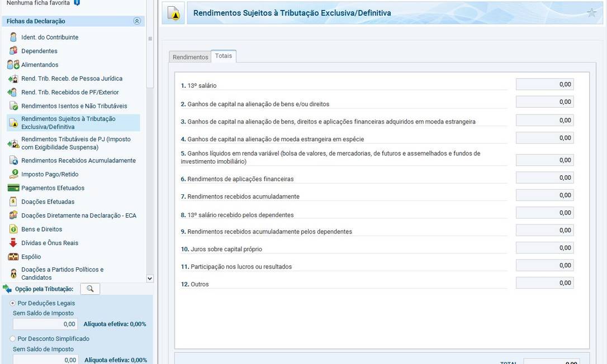The height and width of the screenshot is (364, 607).
Task: Click the Imposto Pago/Retido icon
Action: [x=13, y=174]
